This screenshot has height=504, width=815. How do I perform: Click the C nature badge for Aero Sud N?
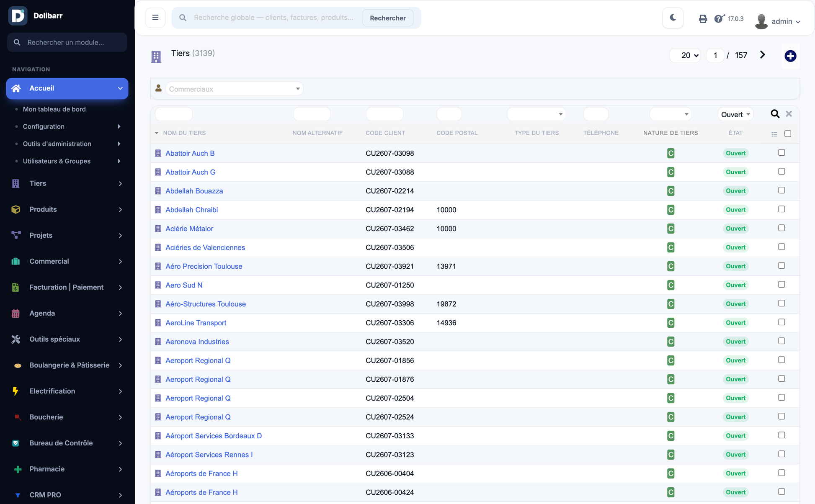(671, 285)
